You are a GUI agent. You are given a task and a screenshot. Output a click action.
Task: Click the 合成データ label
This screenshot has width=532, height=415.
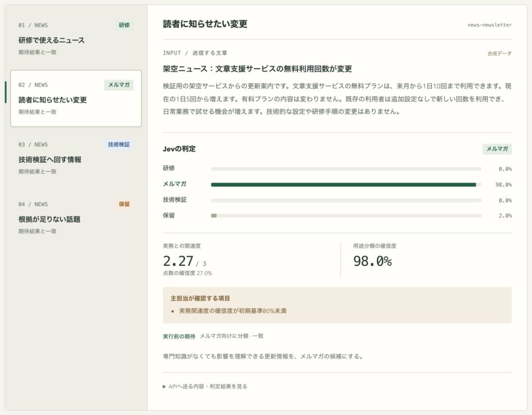click(499, 53)
